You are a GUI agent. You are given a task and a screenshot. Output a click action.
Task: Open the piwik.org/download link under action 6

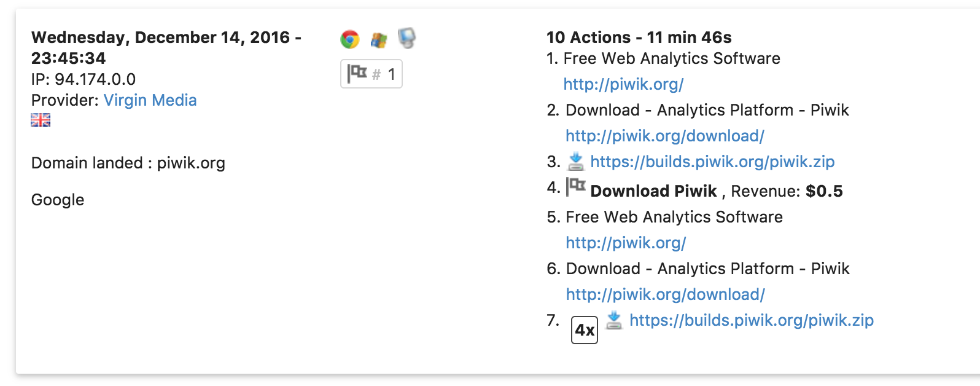coord(665,294)
